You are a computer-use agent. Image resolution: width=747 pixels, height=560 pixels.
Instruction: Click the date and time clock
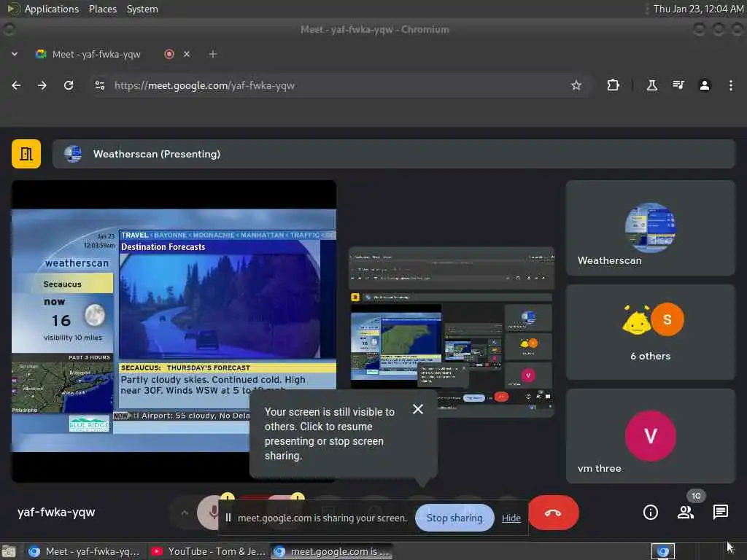pyautogui.click(x=698, y=9)
